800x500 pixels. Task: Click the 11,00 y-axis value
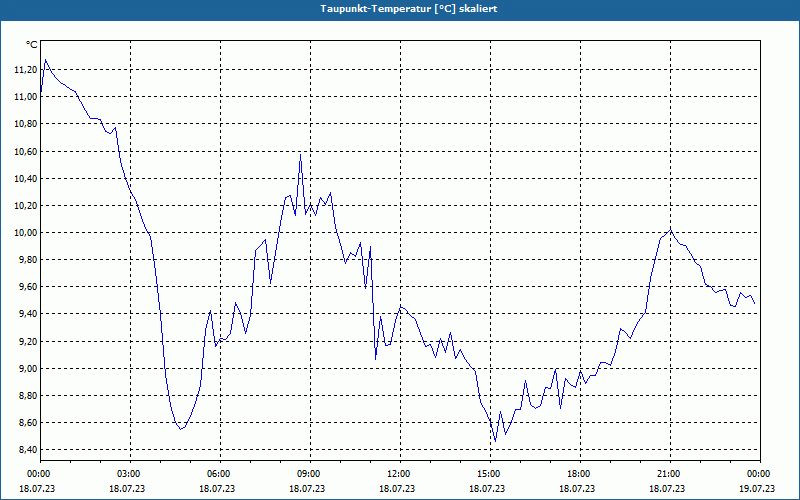pyautogui.click(x=26, y=96)
